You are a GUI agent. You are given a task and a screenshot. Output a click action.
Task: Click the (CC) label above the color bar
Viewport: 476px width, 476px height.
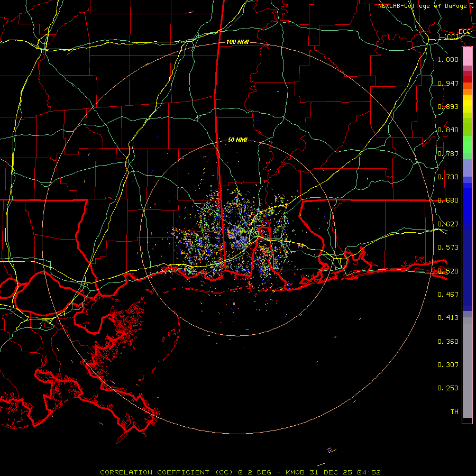[x=452, y=37]
